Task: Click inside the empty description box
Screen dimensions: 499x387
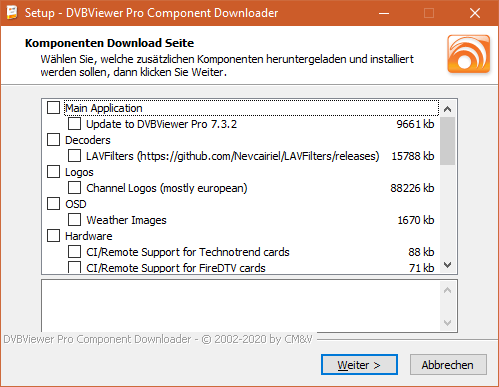Action: (x=241, y=306)
